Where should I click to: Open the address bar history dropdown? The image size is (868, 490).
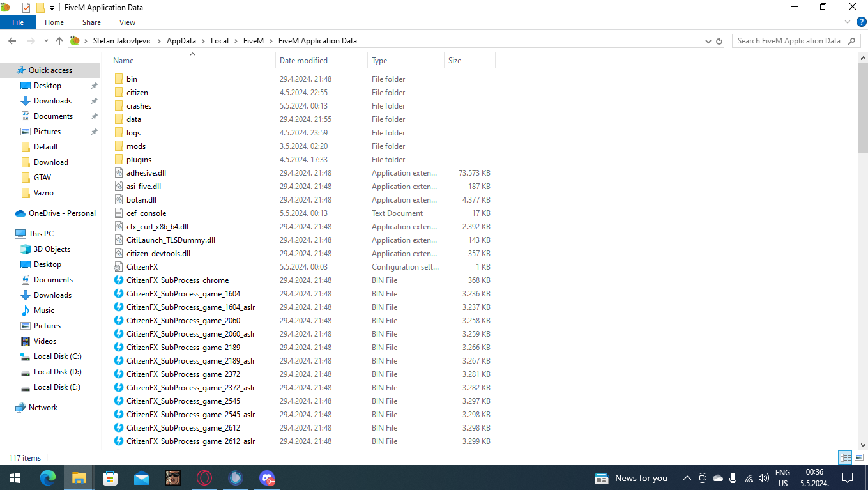point(708,41)
